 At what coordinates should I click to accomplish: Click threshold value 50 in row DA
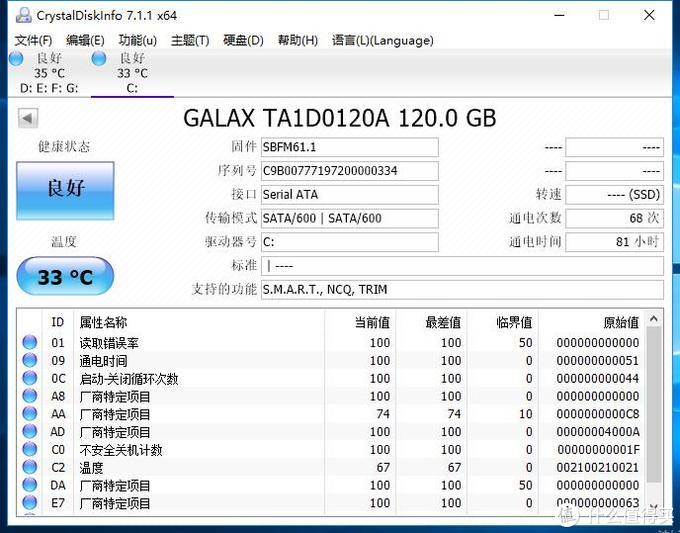(x=526, y=485)
